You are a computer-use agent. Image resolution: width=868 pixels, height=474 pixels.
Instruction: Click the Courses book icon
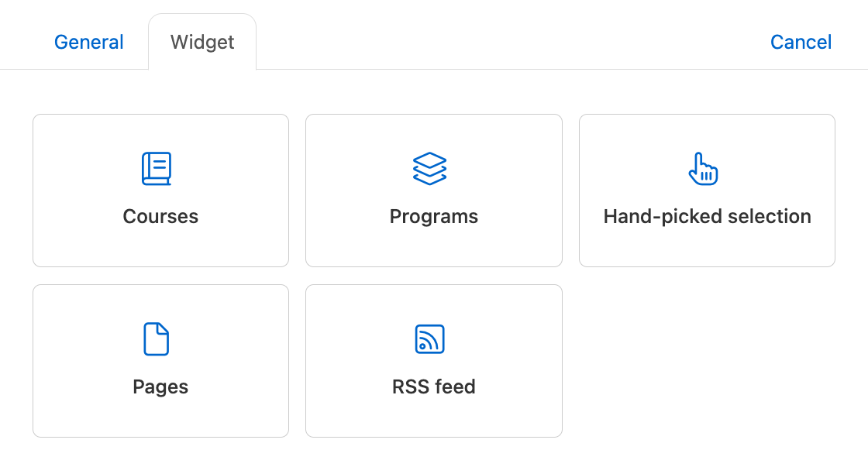coord(157,169)
